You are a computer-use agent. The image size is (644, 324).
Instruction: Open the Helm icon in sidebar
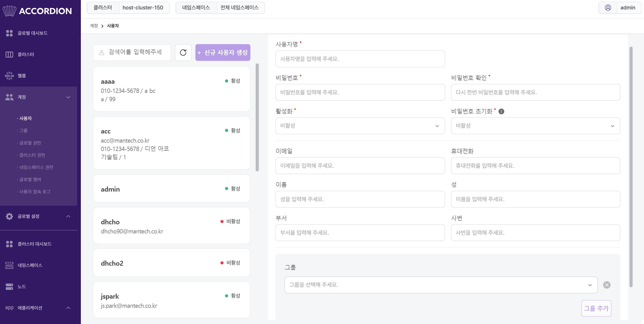pyautogui.click(x=9, y=76)
